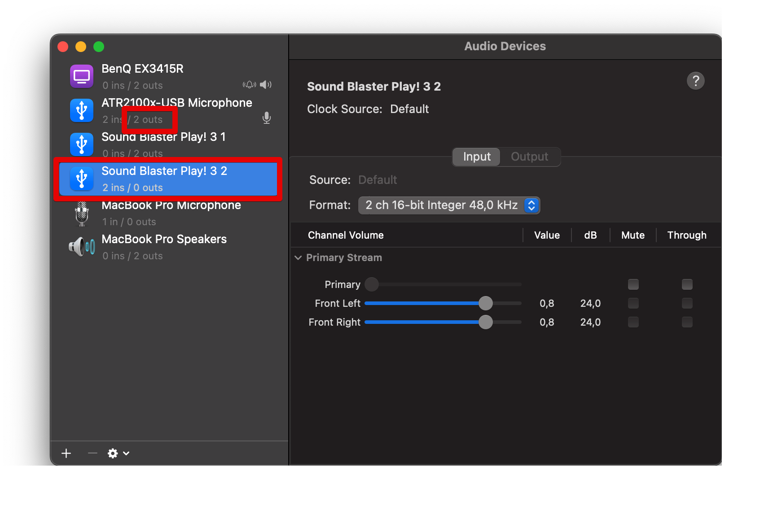Select the Input tab

(477, 157)
